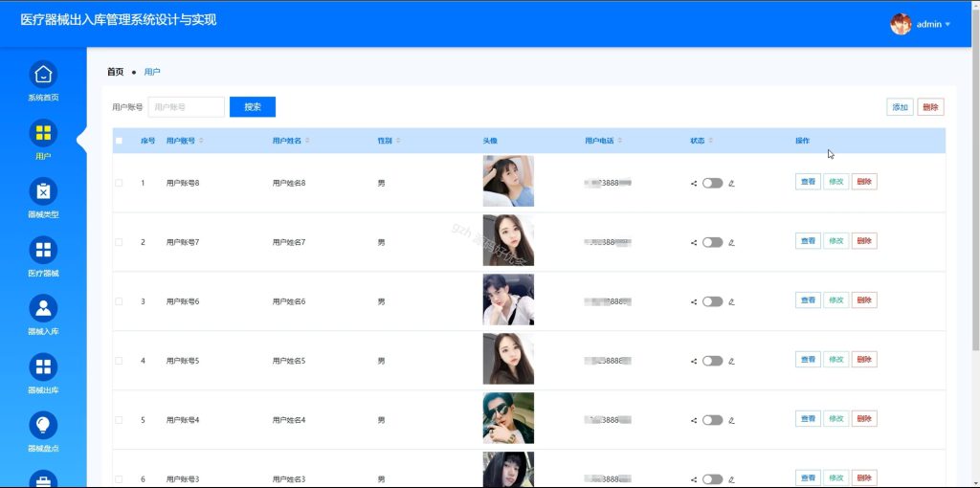The image size is (980, 488).
Task: Click the 添加 button at top right
Action: pyautogui.click(x=900, y=107)
